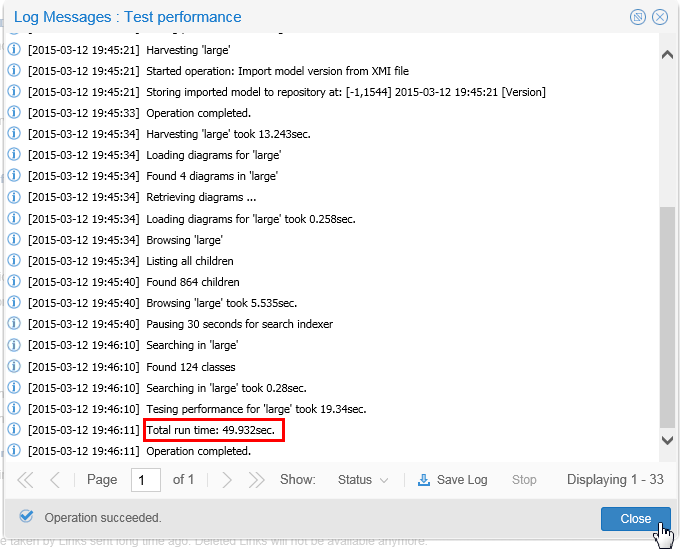Click the page number input field

[x=146, y=480]
